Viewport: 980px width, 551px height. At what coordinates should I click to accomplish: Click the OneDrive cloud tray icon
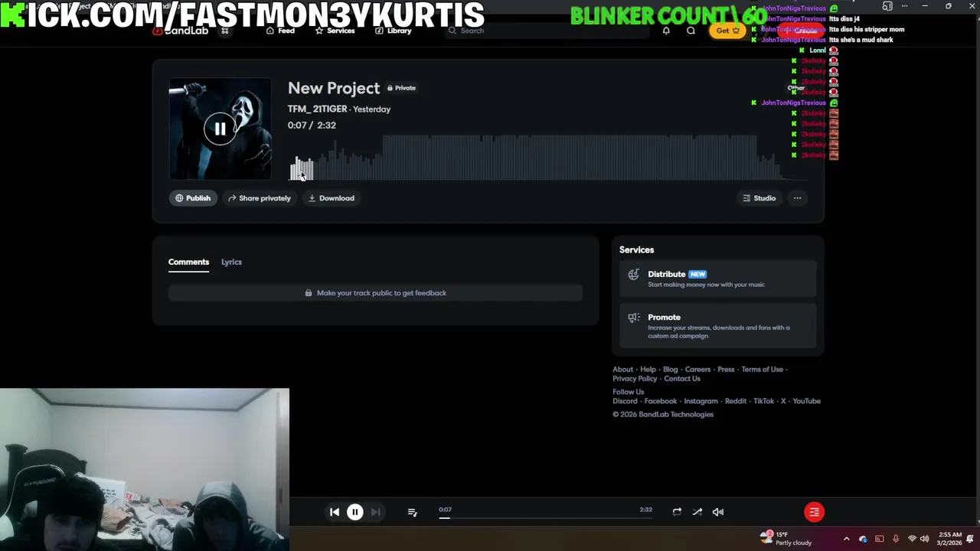(863, 540)
